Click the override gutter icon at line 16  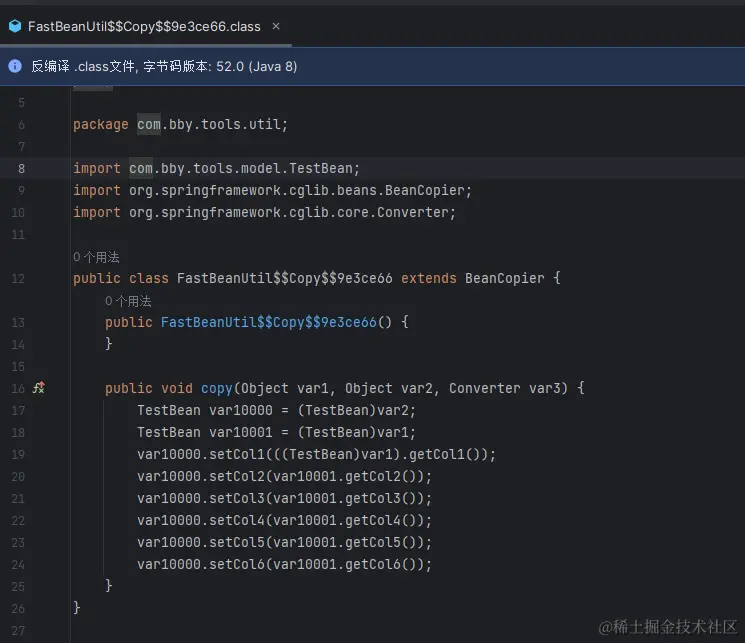pos(38,388)
